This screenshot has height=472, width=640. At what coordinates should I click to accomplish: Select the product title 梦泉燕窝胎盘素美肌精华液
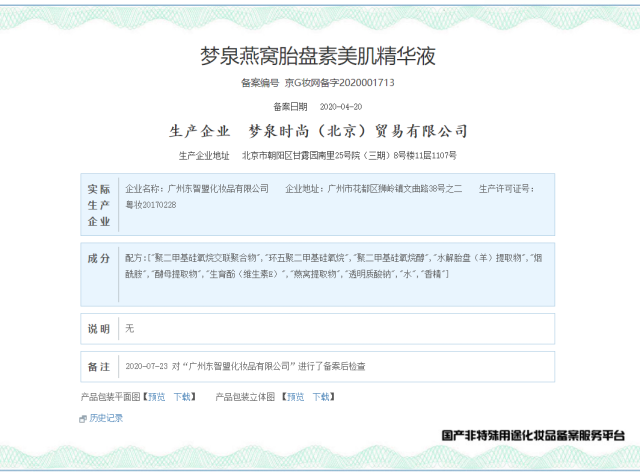point(318,56)
